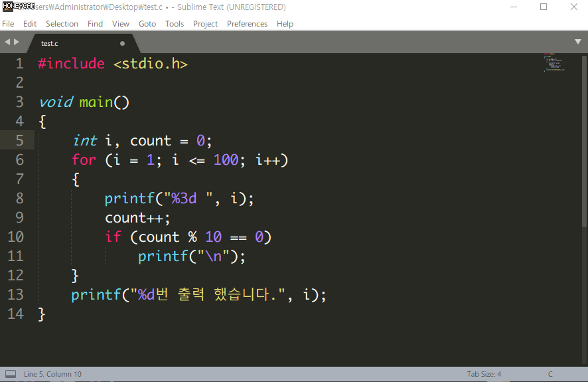
Task: Click the number 100 in loop
Action: (226, 160)
